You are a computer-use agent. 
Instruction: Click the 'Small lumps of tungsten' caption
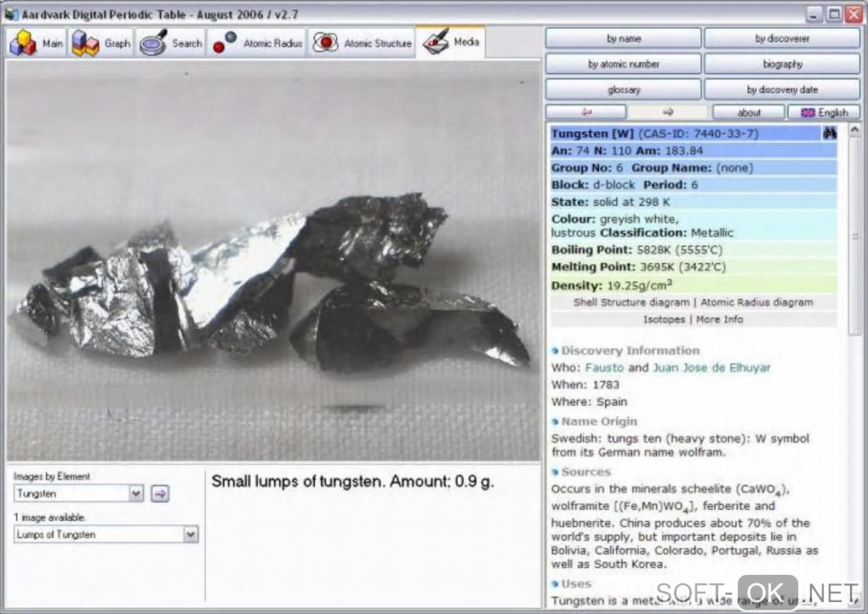coord(352,481)
